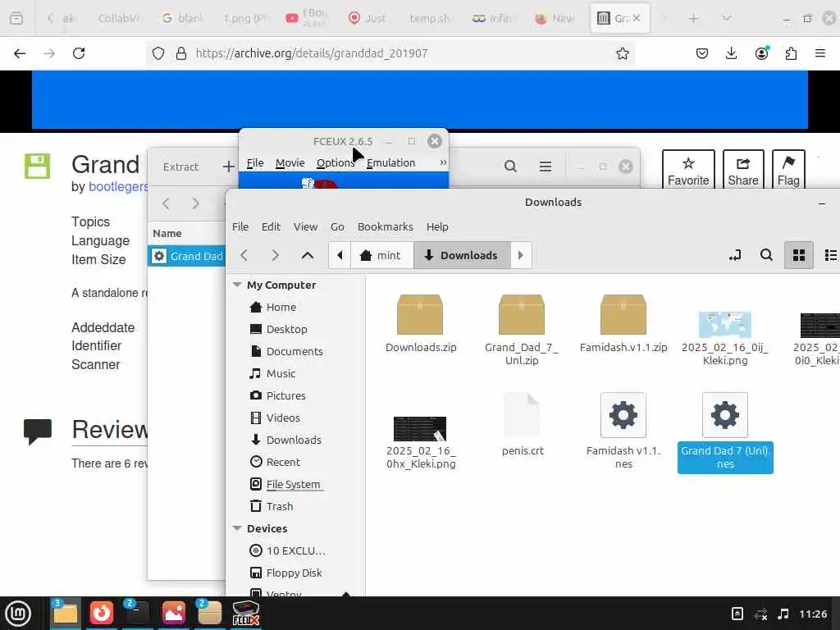Screen dimensions: 840x630
Task: Click FCEUX taskbar icon
Action: (245, 614)
